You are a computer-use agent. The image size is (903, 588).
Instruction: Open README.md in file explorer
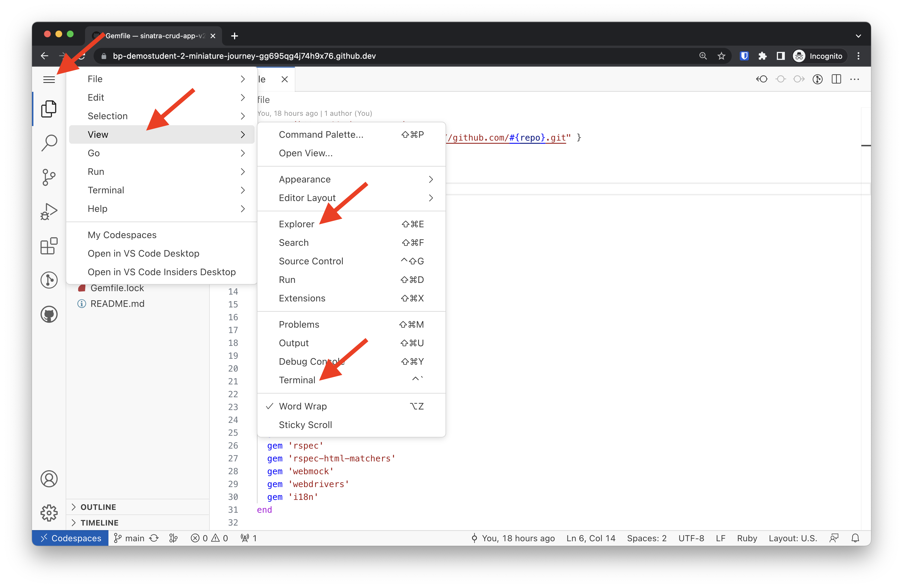click(117, 304)
